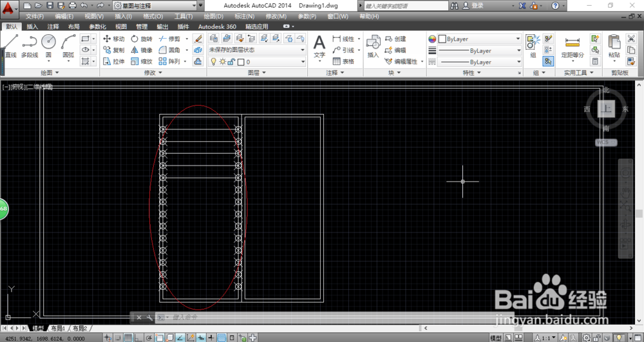Click the Copy (复制) tool
Screen dimensions: 644x342
point(114,50)
